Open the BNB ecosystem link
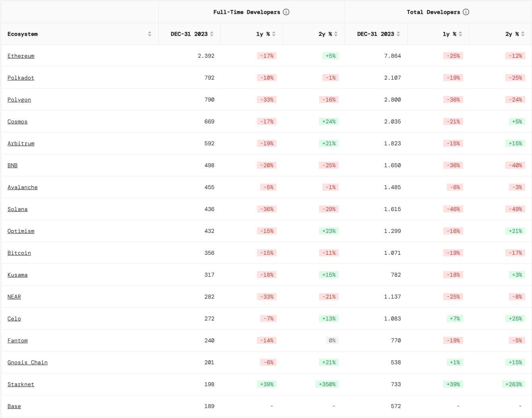 [x=12, y=165]
